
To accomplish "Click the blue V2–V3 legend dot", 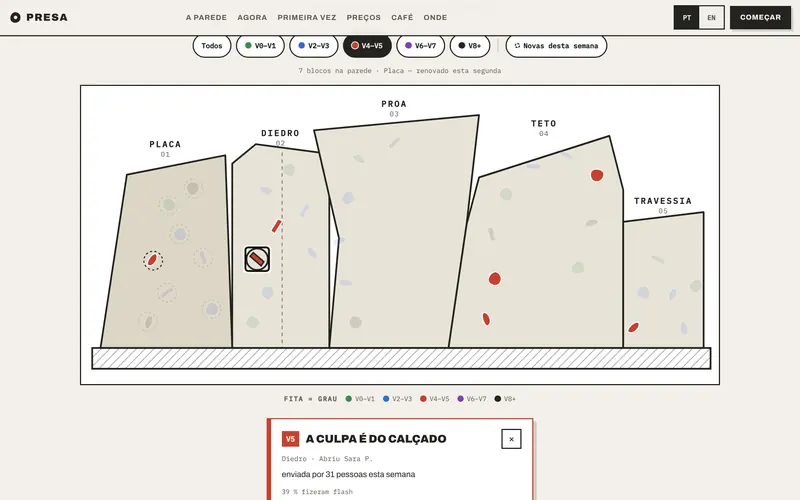I will pyautogui.click(x=386, y=399).
